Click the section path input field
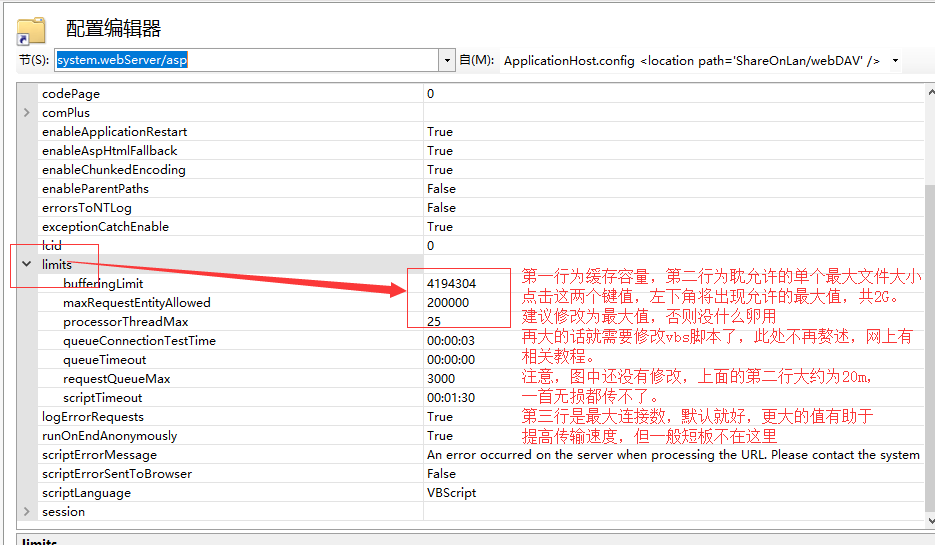The width and height of the screenshot is (935, 545). 247,60
